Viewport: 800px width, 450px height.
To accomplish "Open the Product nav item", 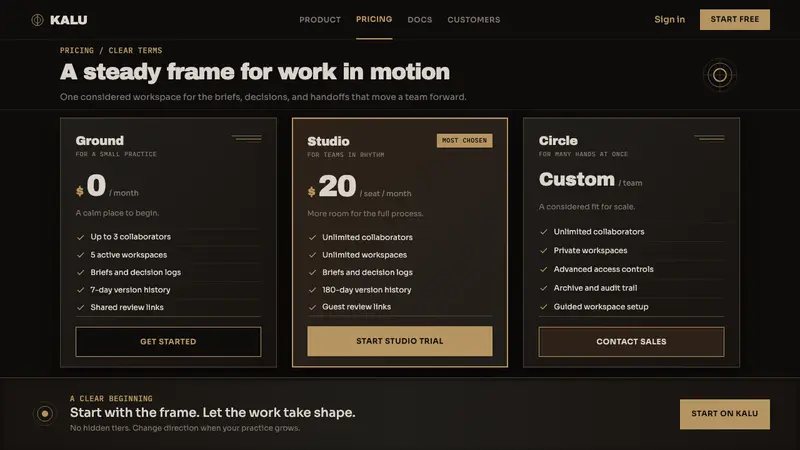I will (x=320, y=20).
